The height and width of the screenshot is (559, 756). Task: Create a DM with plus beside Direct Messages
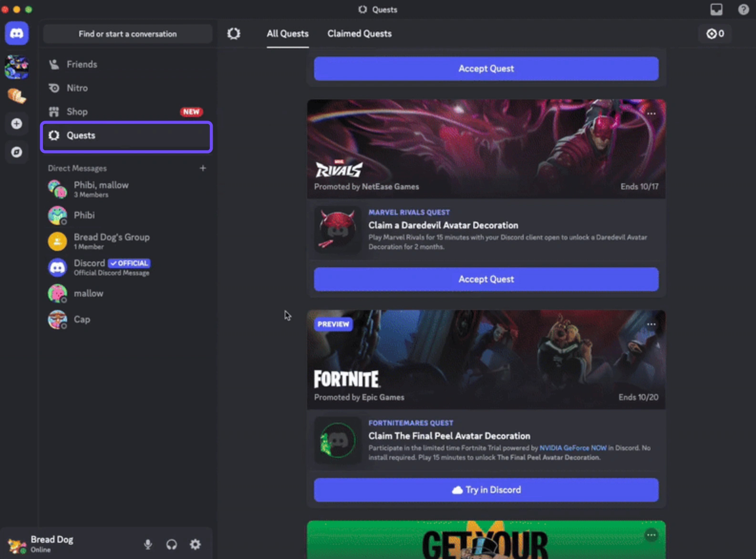[203, 168]
